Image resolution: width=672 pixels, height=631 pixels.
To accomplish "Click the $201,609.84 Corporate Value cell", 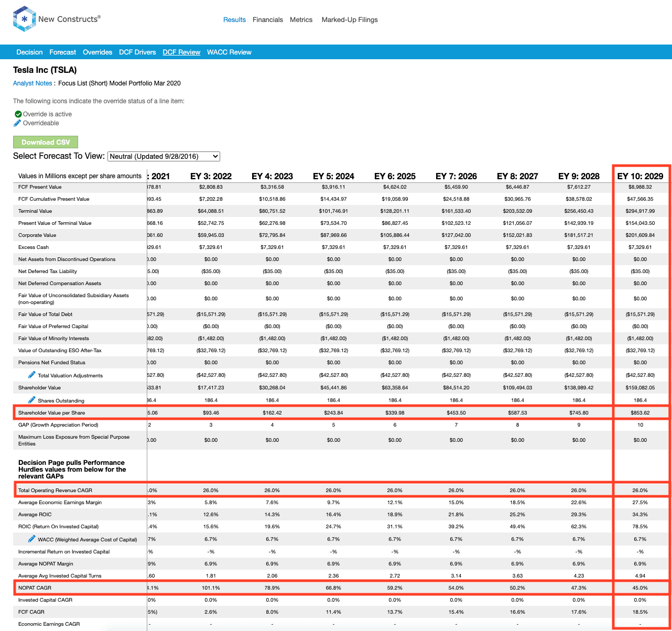I will pos(640,235).
